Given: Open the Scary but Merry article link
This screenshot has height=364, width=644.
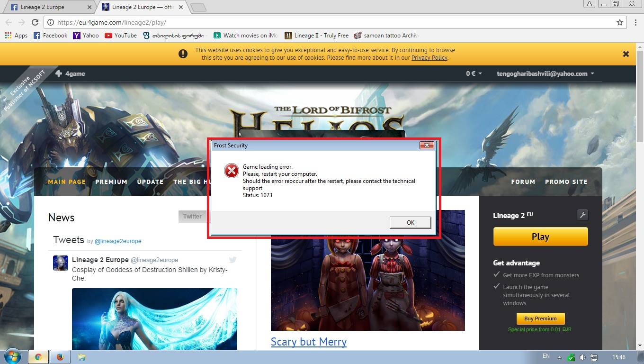Looking at the screenshot, I should 309,342.
